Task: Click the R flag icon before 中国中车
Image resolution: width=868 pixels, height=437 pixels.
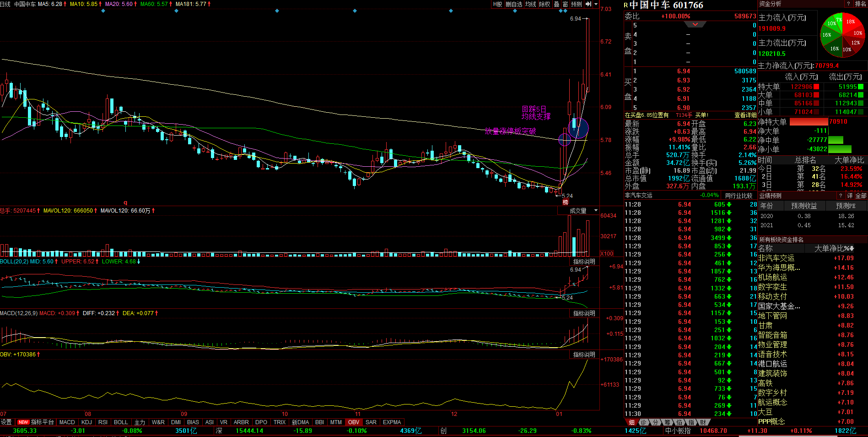Action: [626, 5]
